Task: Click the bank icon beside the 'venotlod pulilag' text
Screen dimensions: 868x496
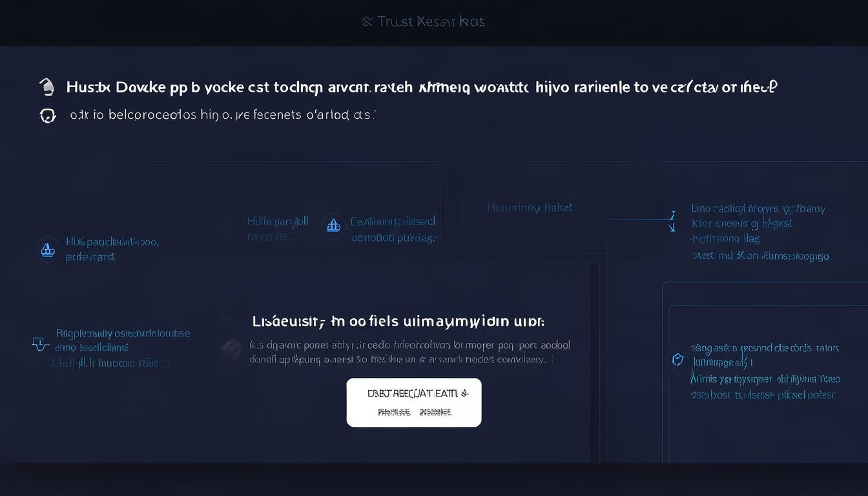Action: coord(333,226)
